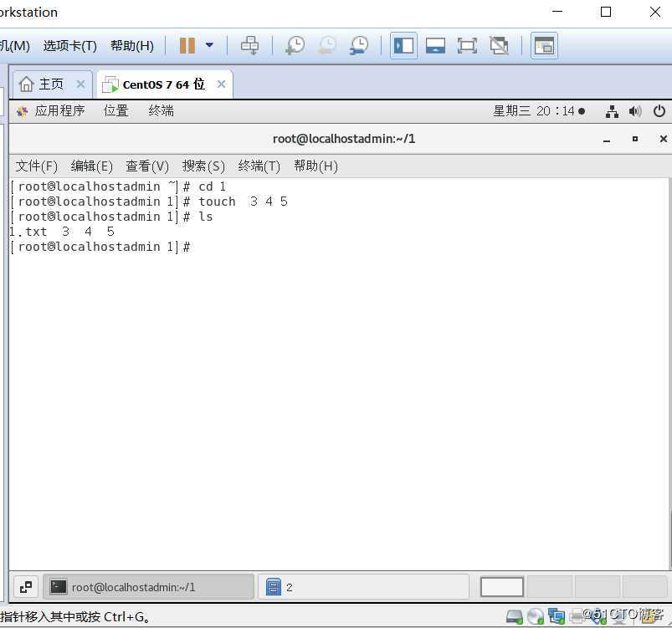Click the 1.txt file in ls output

point(28,232)
